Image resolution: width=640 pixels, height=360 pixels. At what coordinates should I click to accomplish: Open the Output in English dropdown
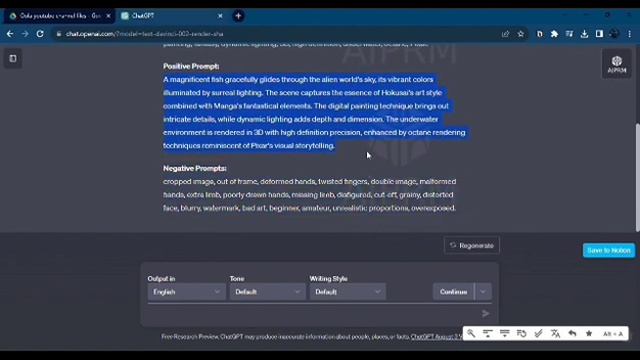[186, 292]
